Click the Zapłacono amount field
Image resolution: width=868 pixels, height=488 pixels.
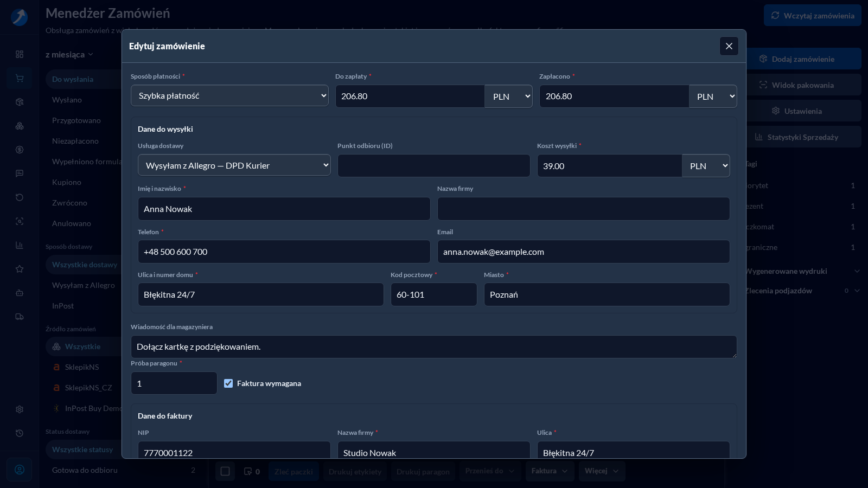(614, 96)
